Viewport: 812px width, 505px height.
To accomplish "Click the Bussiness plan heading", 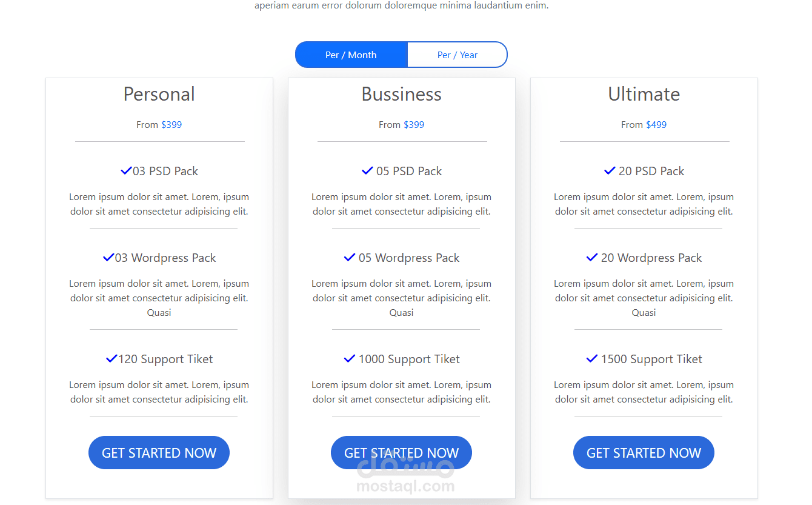I will point(401,94).
